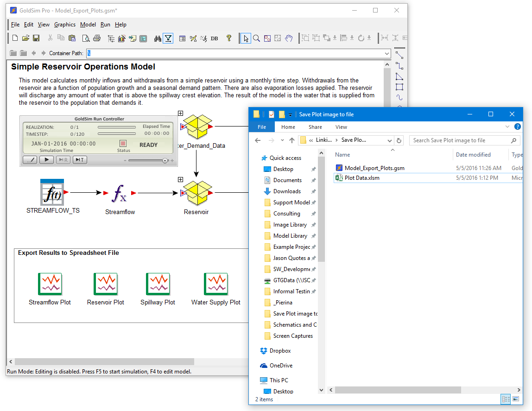
Task: Expand the Explorer address bar dropdown
Action: point(390,140)
